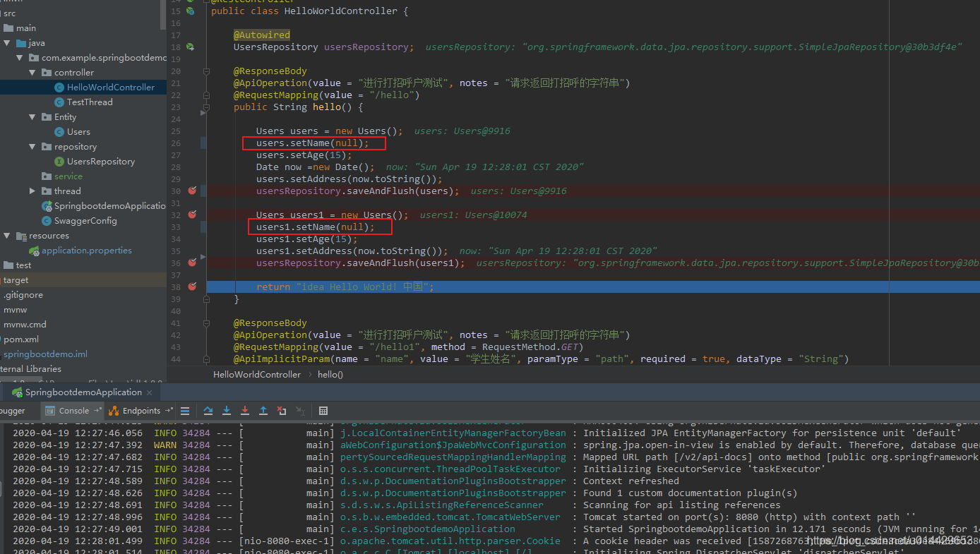Click the UsersRepository interface icon

click(59, 162)
